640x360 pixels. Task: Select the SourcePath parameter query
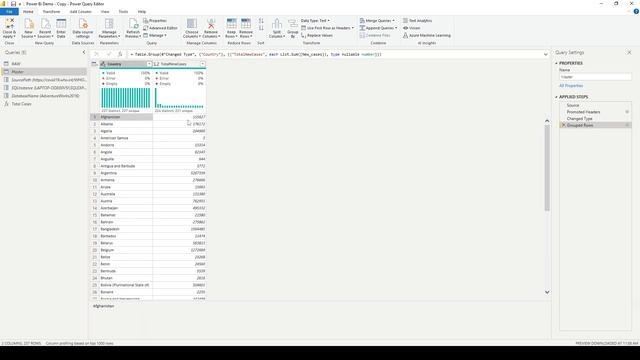tap(44, 80)
